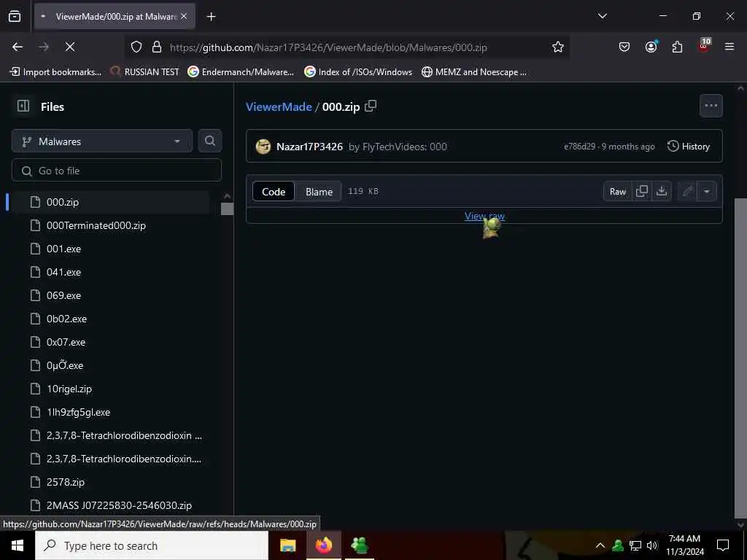This screenshot has width=747, height=560.
Task: Open Pocket save icon in toolbar
Action: coord(624,47)
